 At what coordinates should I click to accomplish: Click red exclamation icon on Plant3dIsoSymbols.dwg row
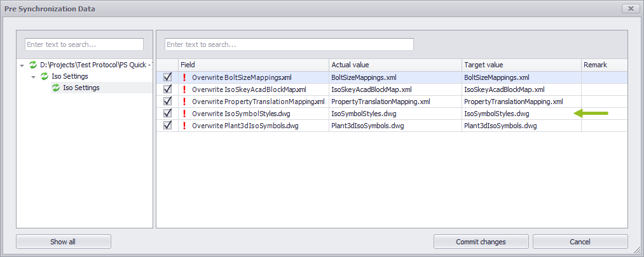click(x=184, y=126)
